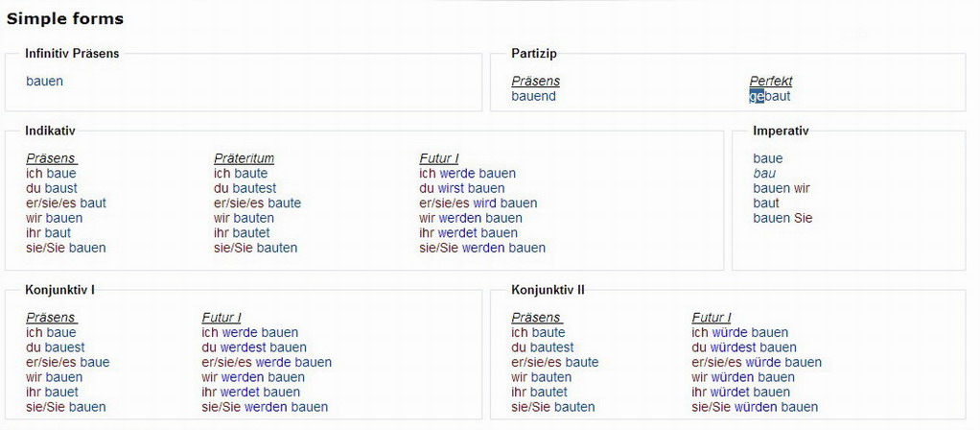Click the highlighted perfect participle "gebaut"

click(x=770, y=96)
